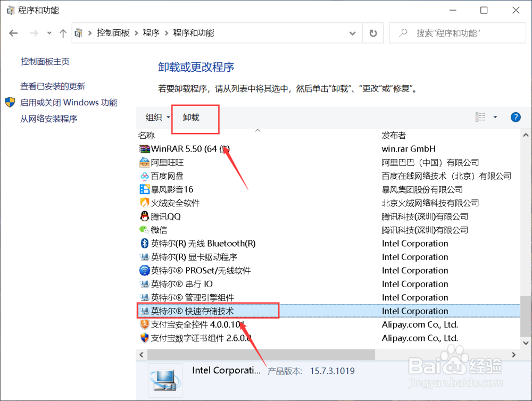Open help with the blue question mark

(x=516, y=118)
